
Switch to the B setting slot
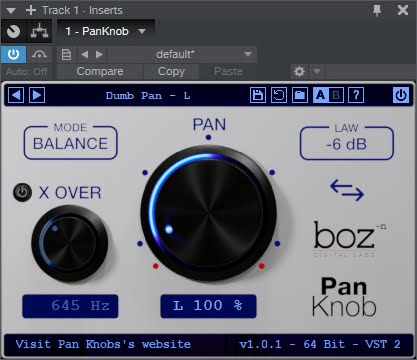coord(336,96)
